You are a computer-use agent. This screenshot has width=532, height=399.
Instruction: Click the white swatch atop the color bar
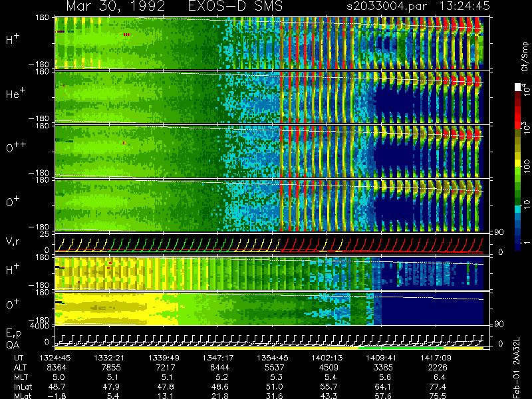pos(518,87)
